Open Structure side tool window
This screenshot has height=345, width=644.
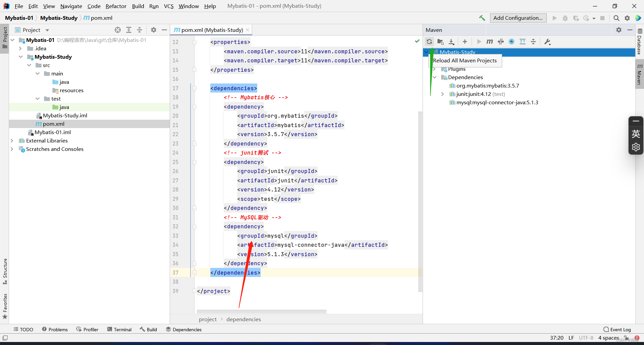click(5, 271)
